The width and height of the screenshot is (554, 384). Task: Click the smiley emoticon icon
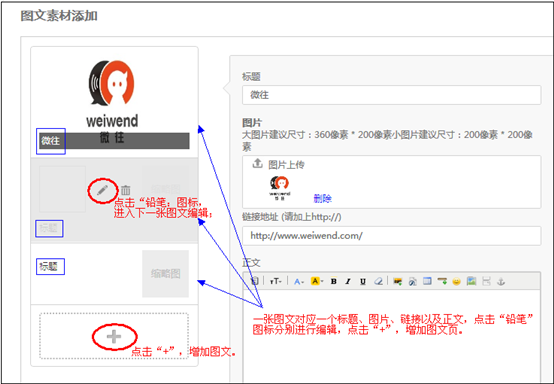[456, 282]
